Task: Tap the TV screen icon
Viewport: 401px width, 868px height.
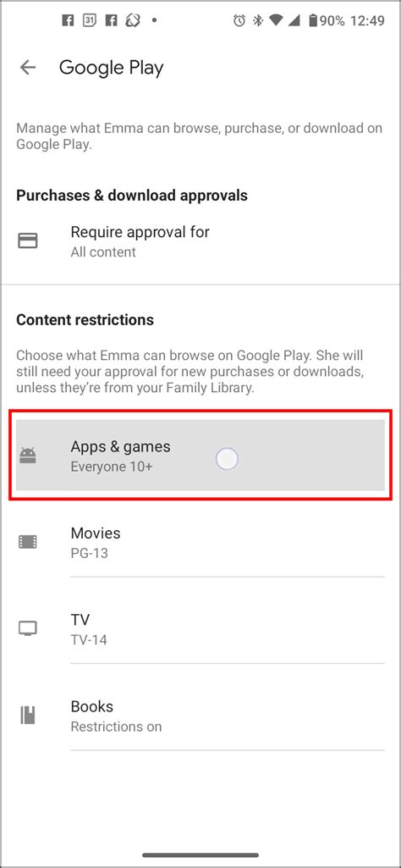Action: [x=28, y=628]
